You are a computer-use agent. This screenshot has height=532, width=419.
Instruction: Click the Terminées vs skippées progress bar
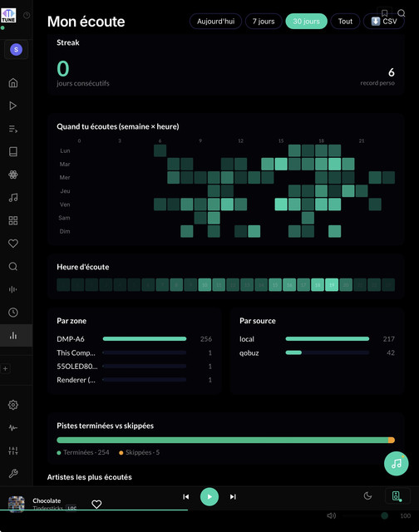tap(225, 440)
